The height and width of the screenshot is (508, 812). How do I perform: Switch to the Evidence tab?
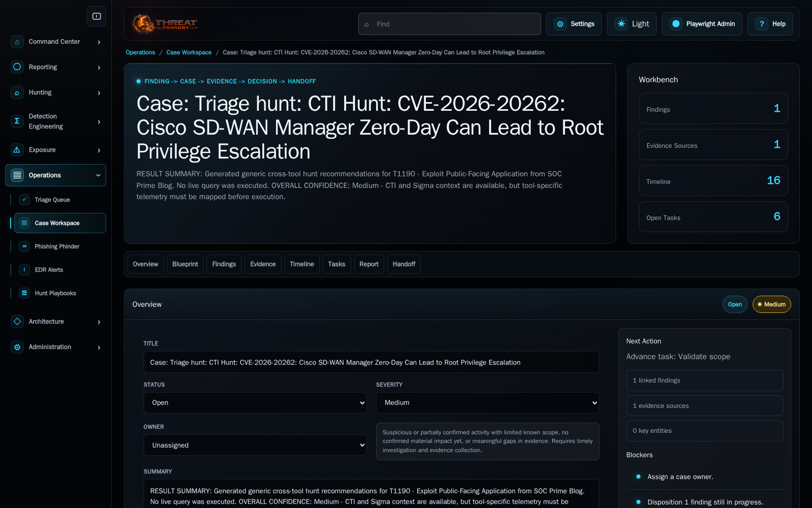pos(263,264)
